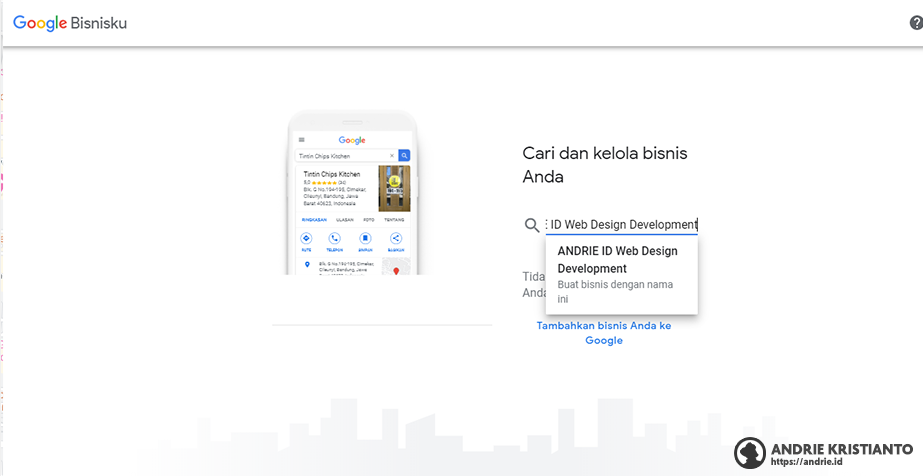Click Tambahkan bisnis Anda ke Google link
This screenshot has height=476, width=923.
604,333
